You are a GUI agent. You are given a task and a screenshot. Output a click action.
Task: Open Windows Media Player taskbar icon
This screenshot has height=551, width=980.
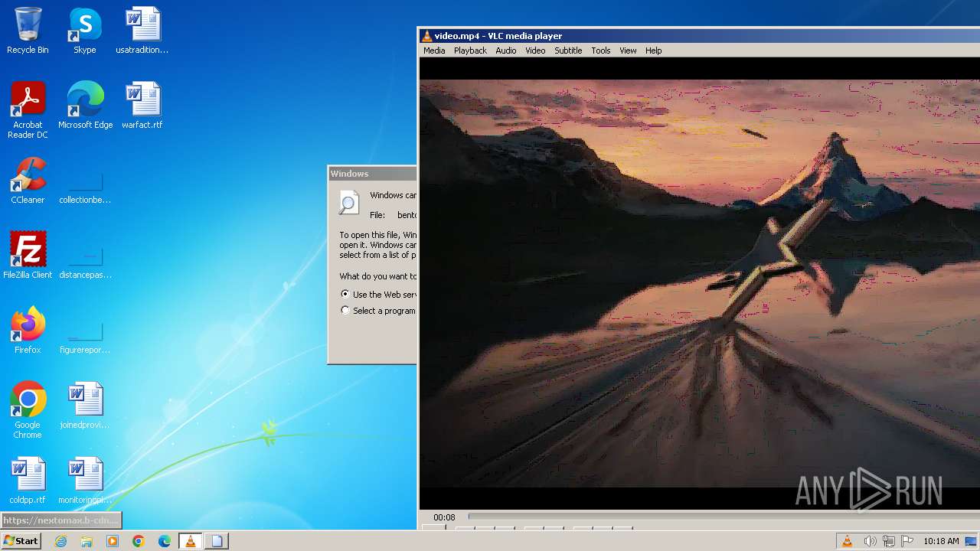(x=113, y=541)
